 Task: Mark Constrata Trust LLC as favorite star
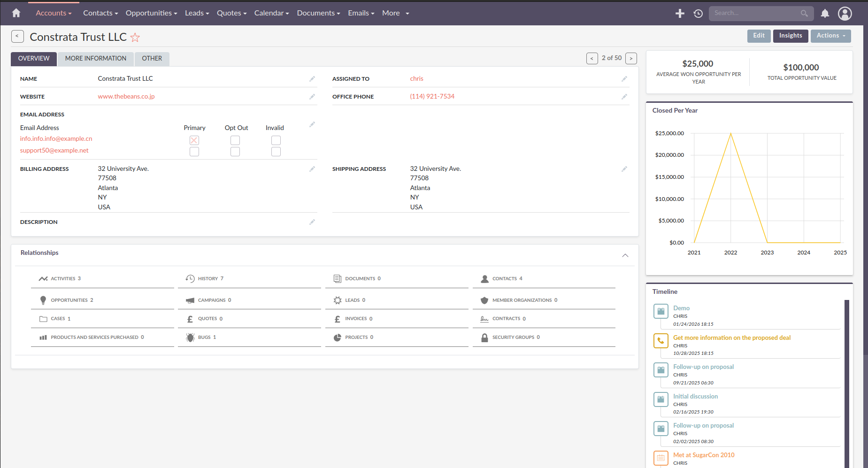pyautogui.click(x=135, y=37)
